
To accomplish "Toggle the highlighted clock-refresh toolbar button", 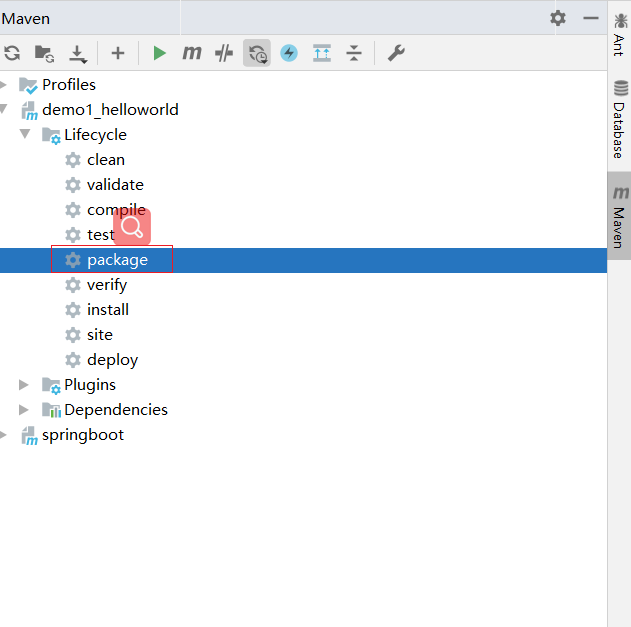I will [257, 53].
